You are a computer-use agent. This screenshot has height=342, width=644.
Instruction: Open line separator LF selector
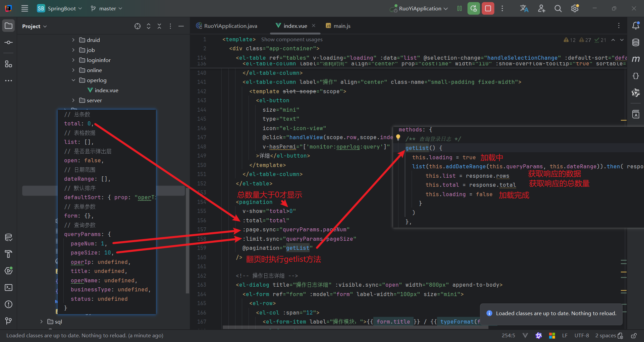[565, 336]
